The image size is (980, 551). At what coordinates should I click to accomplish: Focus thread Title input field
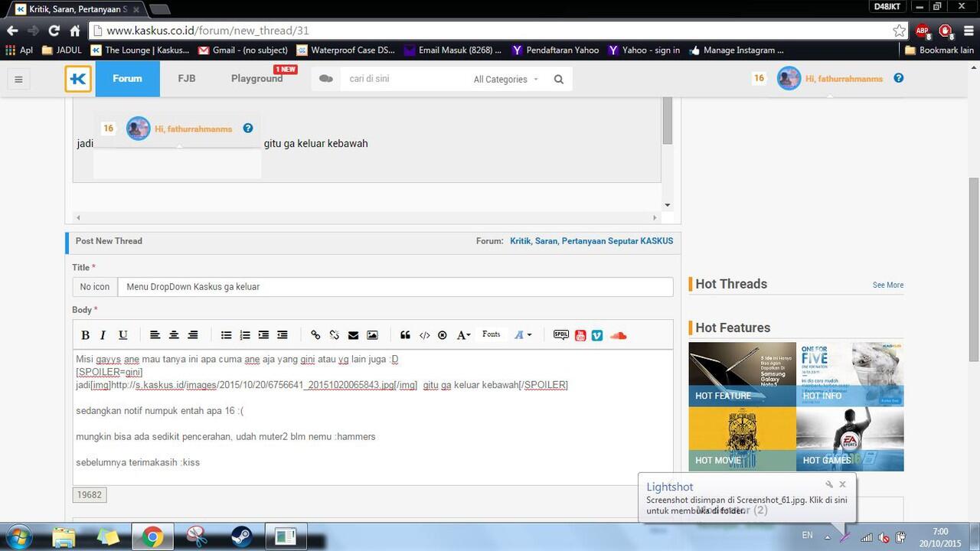(395, 287)
